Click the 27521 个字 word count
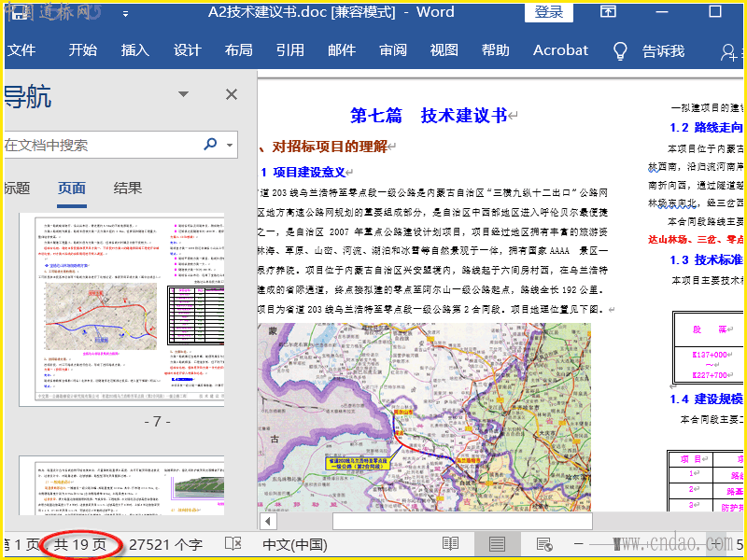 (x=165, y=544)
